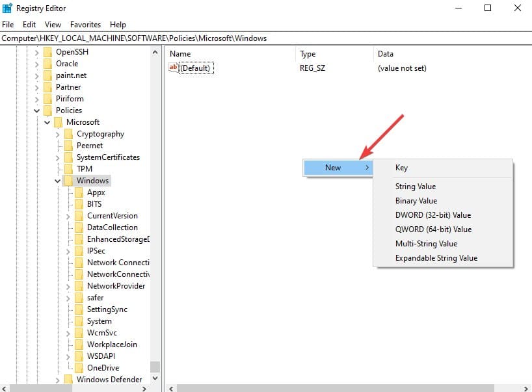The width and height of the screenshot is (532, 392).
Task: Expand the SystemCertificates key
Action: click(57, 157)
